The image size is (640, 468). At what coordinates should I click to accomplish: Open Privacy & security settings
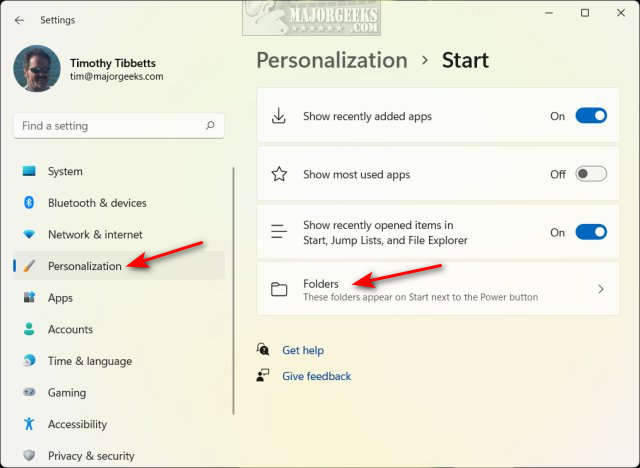91,456
